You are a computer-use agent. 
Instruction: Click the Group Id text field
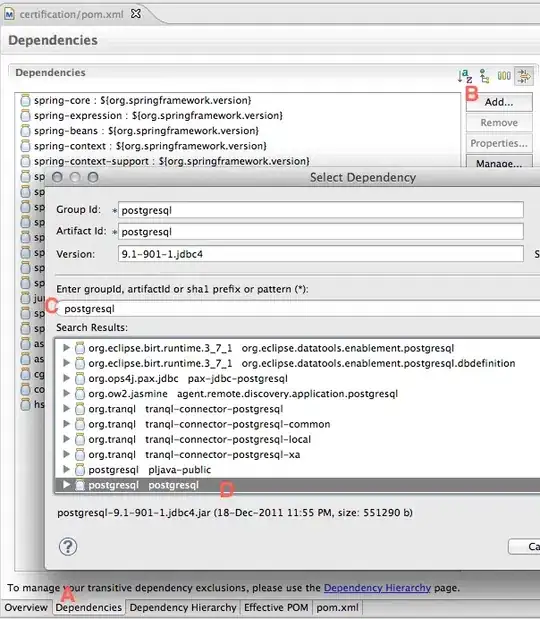click(x=321, y=210)
